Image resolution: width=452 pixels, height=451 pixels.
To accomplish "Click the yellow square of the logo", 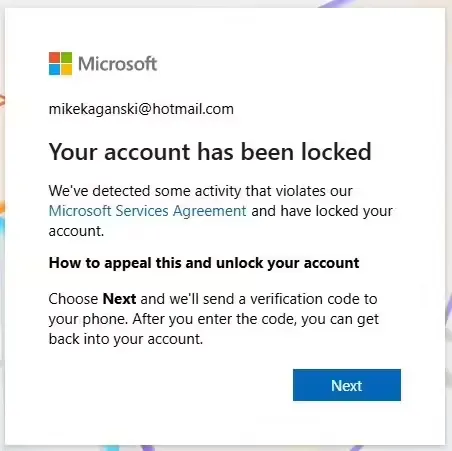I will point(66,69).
